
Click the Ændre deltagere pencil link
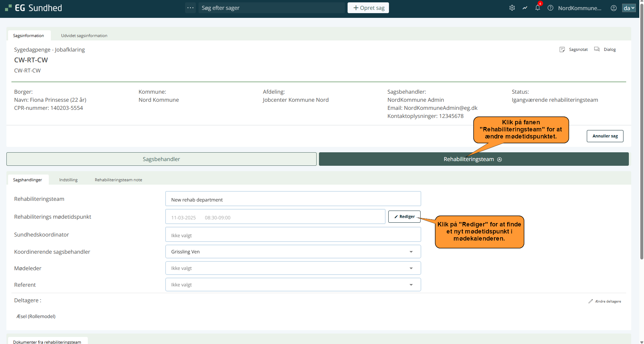point(605,301)
